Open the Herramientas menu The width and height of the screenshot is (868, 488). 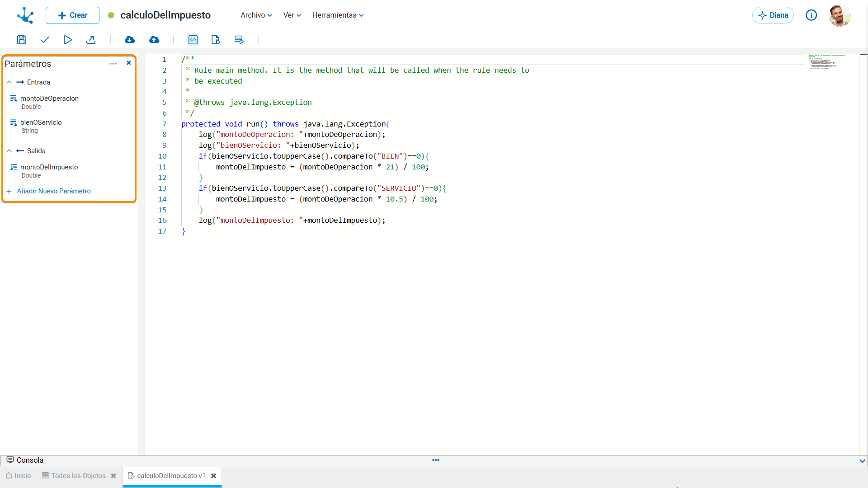(338, 15)
